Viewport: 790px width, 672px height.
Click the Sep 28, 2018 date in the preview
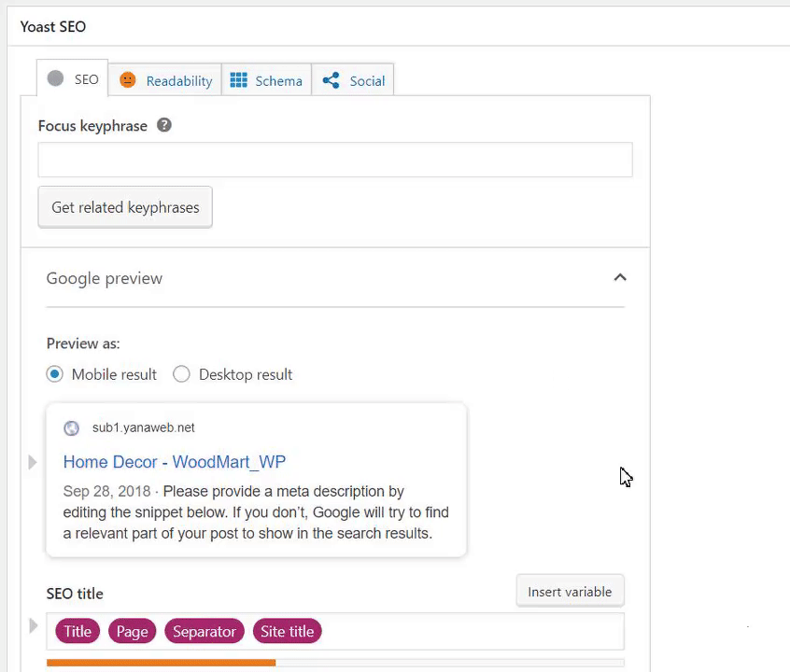106,491
